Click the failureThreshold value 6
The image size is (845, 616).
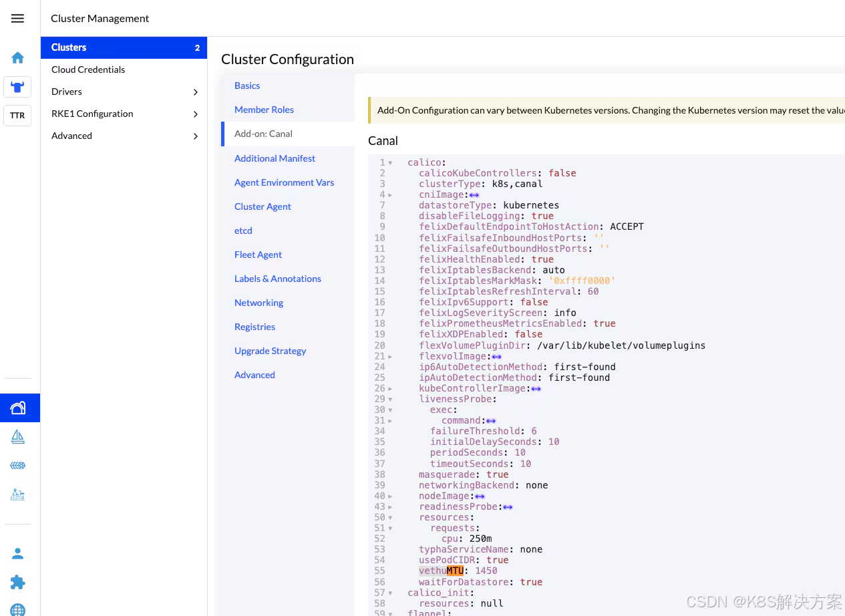tap(534, 431)
